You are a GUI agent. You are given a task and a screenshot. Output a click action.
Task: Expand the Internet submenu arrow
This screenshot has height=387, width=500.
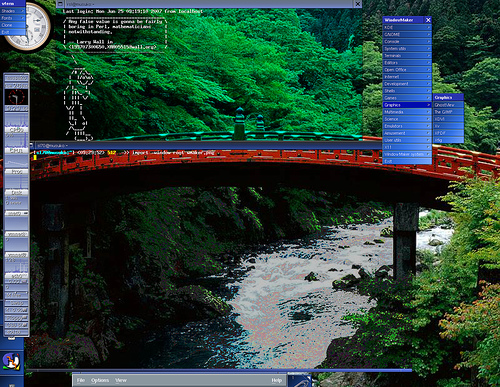tap(429, 77)
